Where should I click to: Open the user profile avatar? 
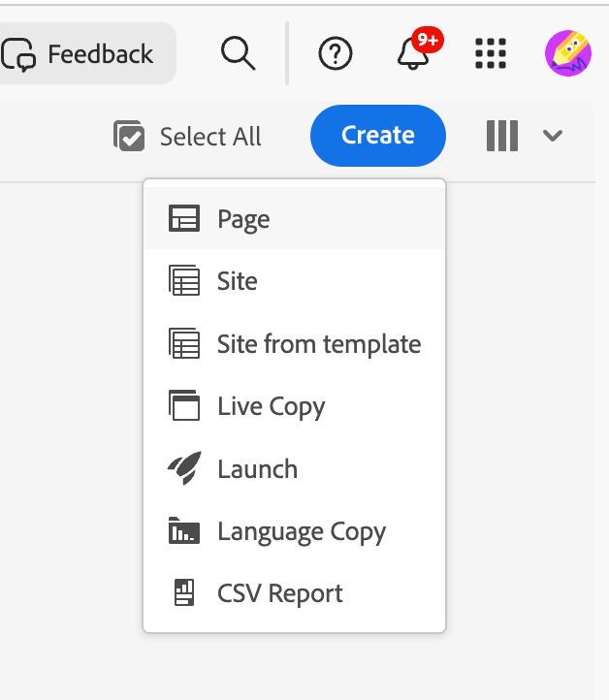coord(568,53)
